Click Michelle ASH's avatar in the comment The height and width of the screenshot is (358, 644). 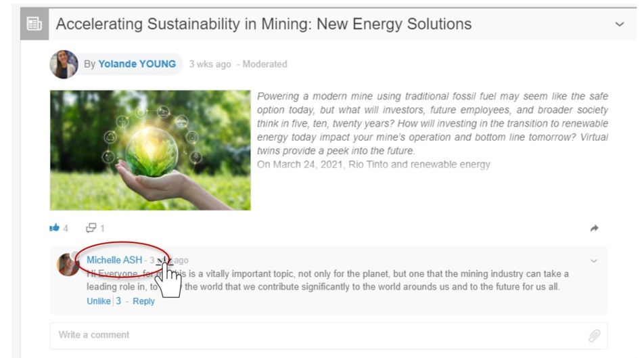[68, 265]
